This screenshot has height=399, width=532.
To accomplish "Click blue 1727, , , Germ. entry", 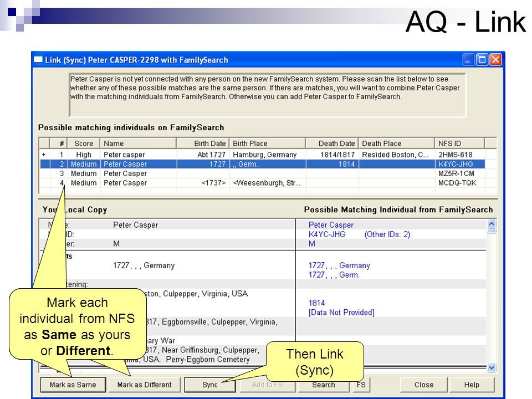I will 334,275.
